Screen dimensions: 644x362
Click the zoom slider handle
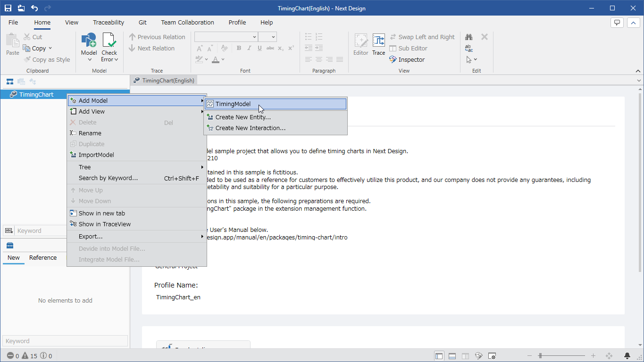[540, 356]
